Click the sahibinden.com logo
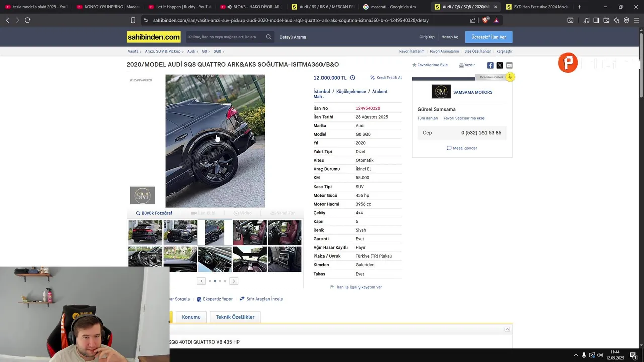This screenshot has width=644, height=362. 153,37
